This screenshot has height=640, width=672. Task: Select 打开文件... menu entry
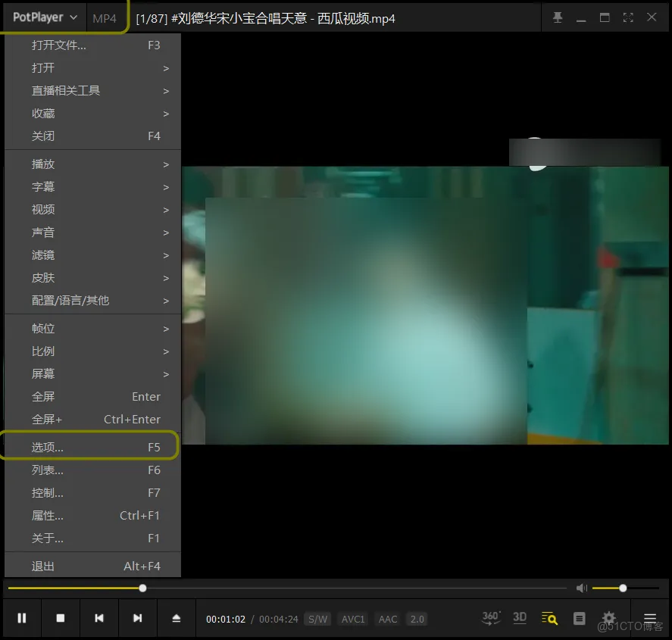pyautogui.click(x=57, y=45)
